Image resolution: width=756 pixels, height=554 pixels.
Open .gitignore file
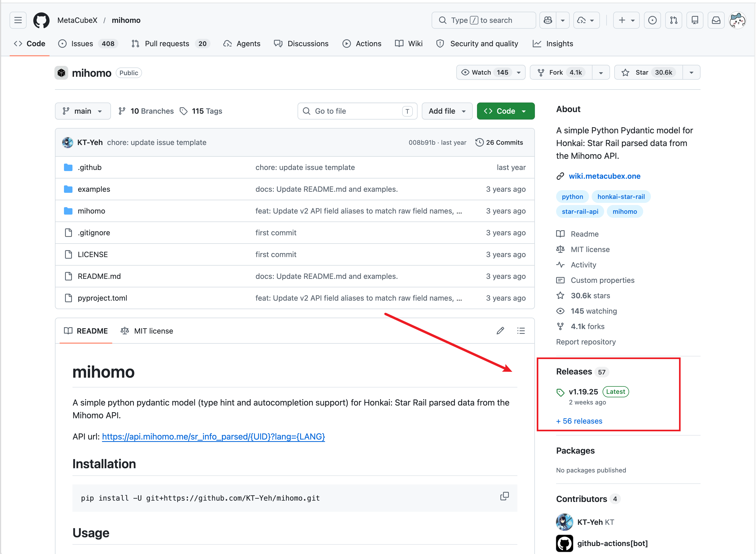coord(94,233)
